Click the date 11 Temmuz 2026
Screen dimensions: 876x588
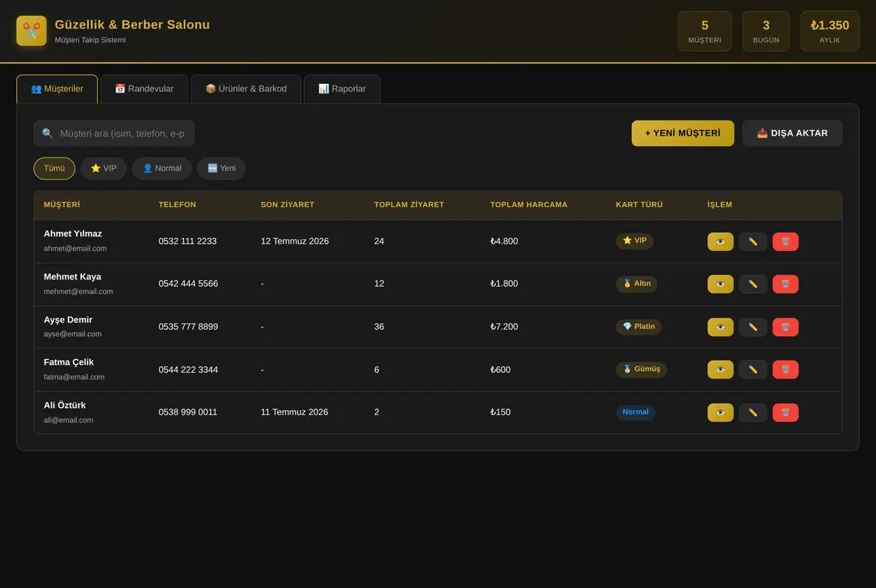click(294, 412)
